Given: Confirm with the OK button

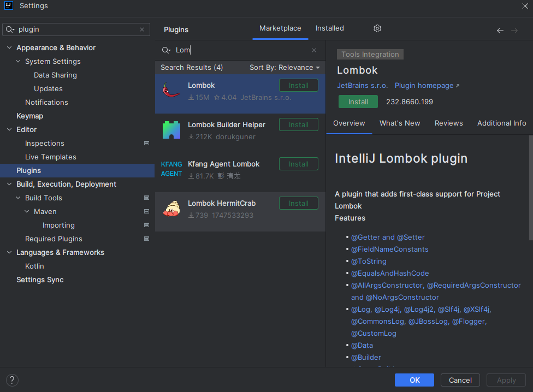Looking at the screenshot, I should pos(414,380).
